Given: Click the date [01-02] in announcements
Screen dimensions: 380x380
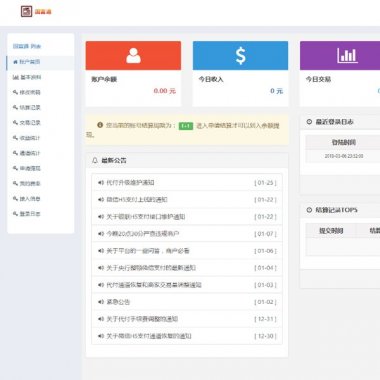Looking at the screenshot, I should click(x=265, y=302).
